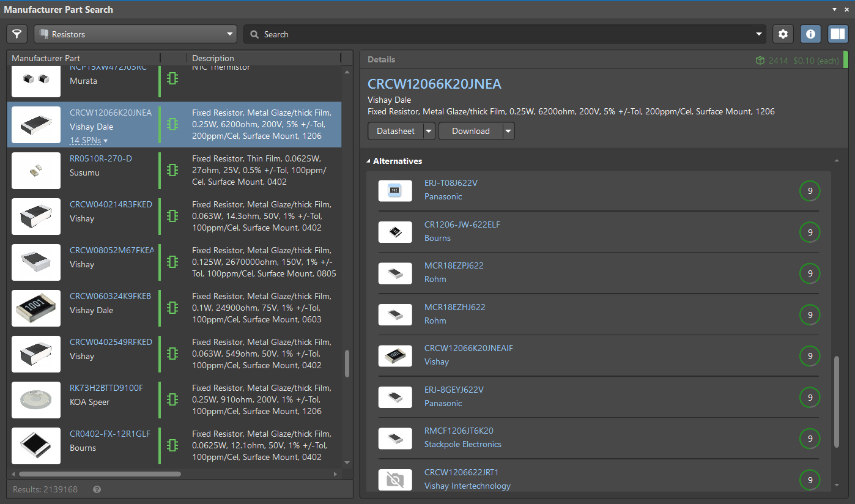Open part link CRCW040214R3FKED
The image size is (855, 504).
(111, 204)
